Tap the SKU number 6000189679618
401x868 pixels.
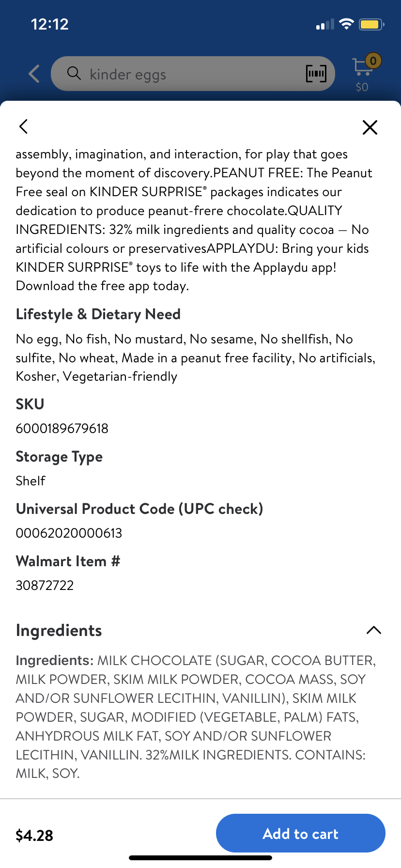click(x=62, y=428)
